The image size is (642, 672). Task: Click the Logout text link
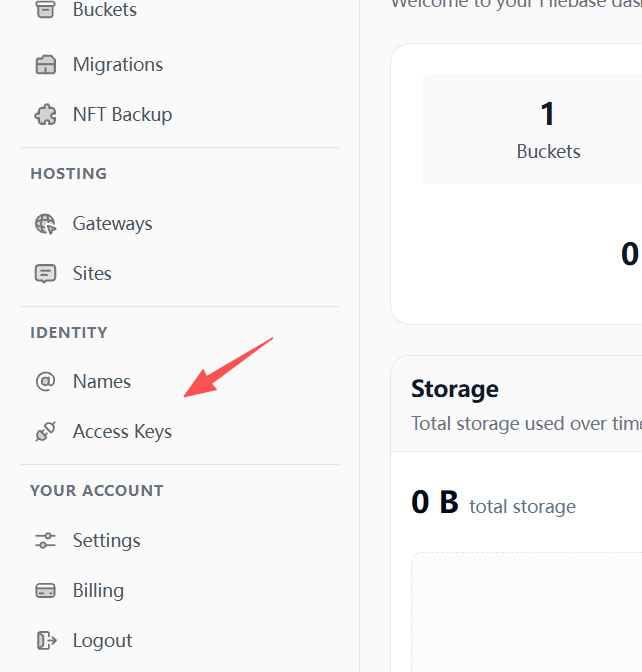tap(103, 641)
